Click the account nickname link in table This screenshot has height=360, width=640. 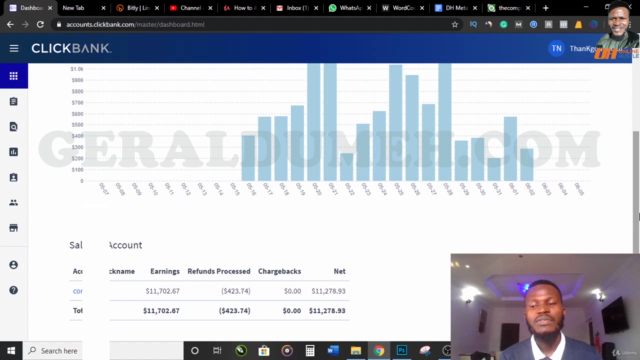(x=78, y=291)
